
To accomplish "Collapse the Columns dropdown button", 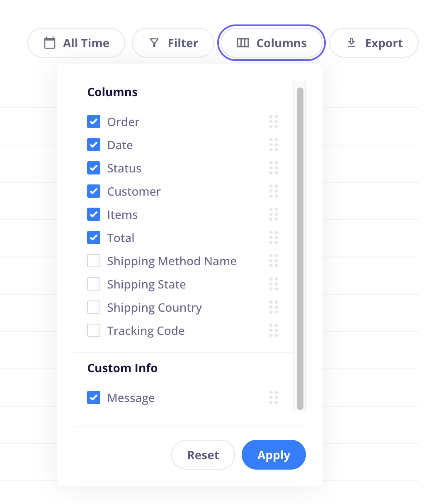I will [272, 43].
